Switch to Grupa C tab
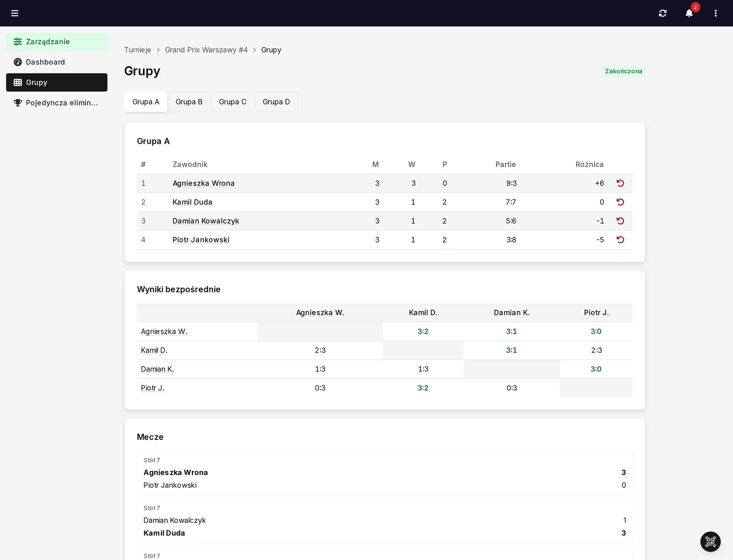The image size is (733, 560). pos(233,102)
